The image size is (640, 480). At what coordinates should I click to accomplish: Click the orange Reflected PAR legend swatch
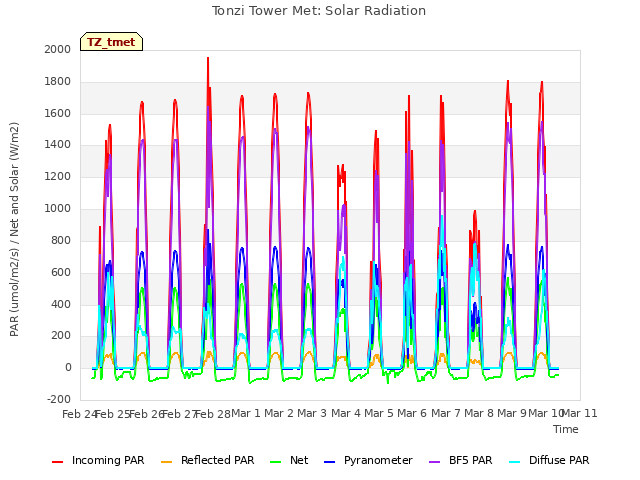pyautogui.click(x=167, y=461)
